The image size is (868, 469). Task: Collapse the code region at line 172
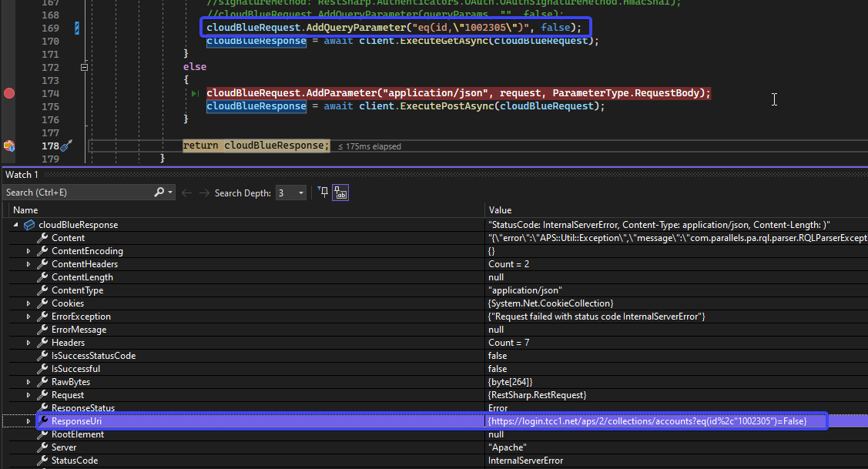tap(85, 67)
